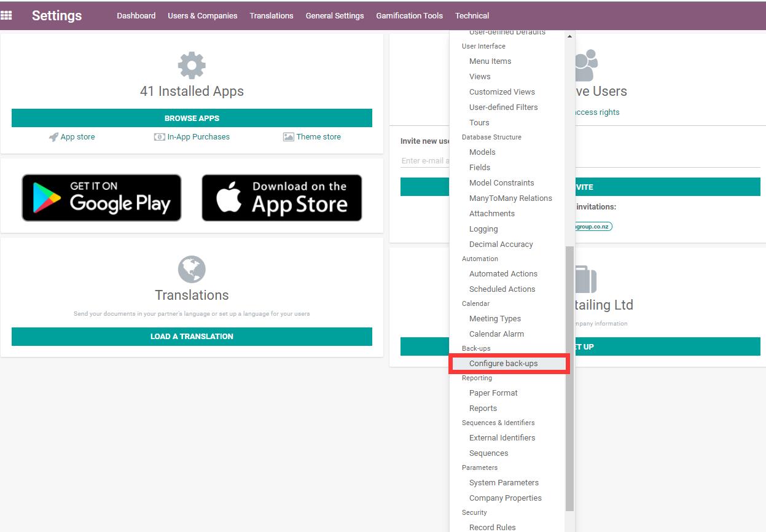The width and height of the screenshot is (766, 532).
Task: Select Sequences in the dropdown
Action: [488, 453]
